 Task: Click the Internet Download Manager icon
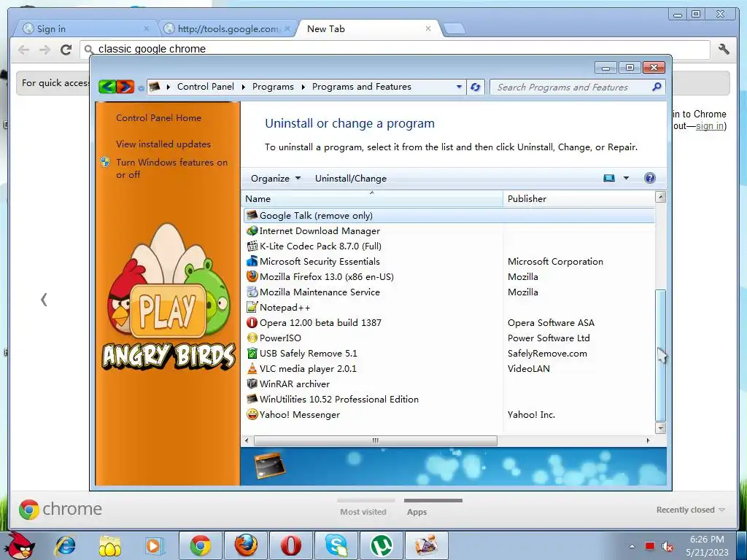pos(252,231)
